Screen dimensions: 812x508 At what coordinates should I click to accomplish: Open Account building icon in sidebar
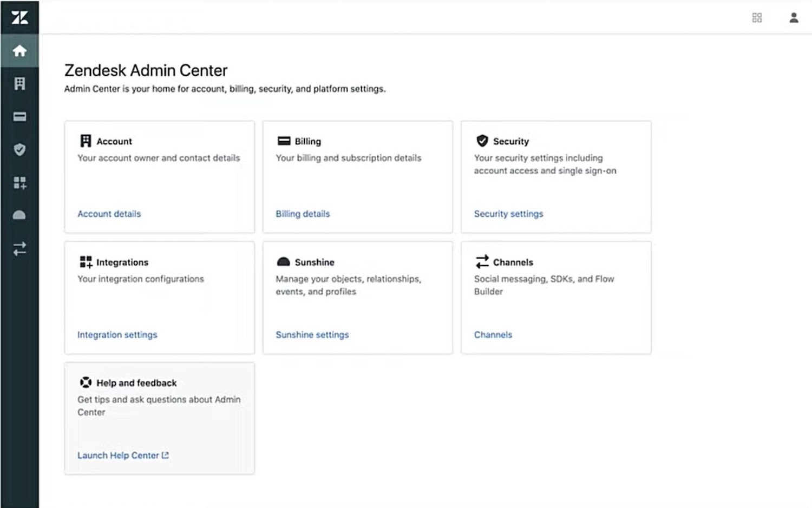click(19, 84)
